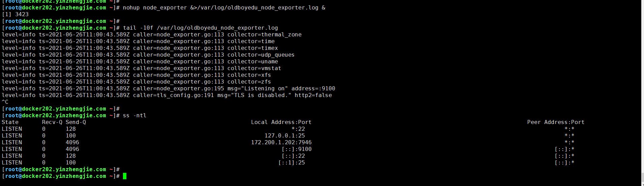Click the [::]:9100 listening address
The image size is (644, 186).
coord(297,149)
